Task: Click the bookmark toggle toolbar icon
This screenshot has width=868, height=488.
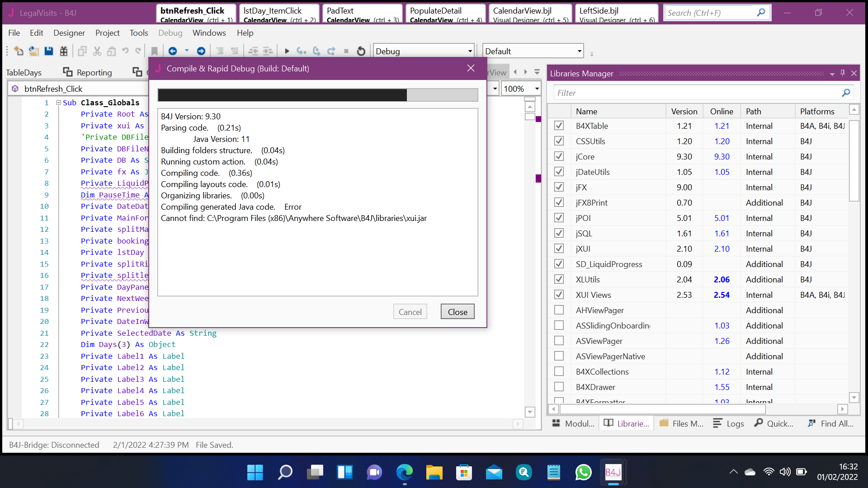Action: [154, 51]
